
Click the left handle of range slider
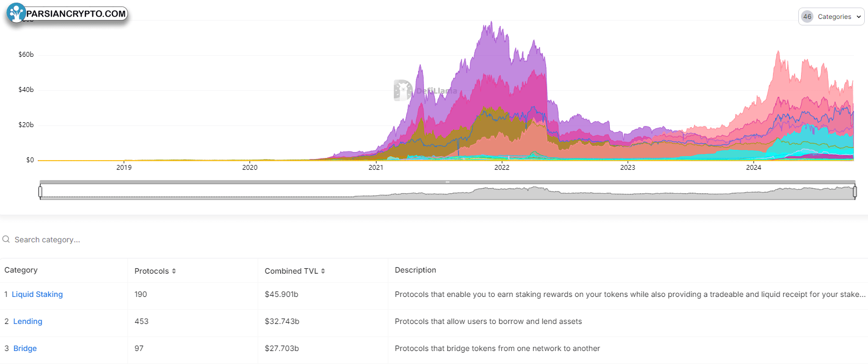point(41,191)
